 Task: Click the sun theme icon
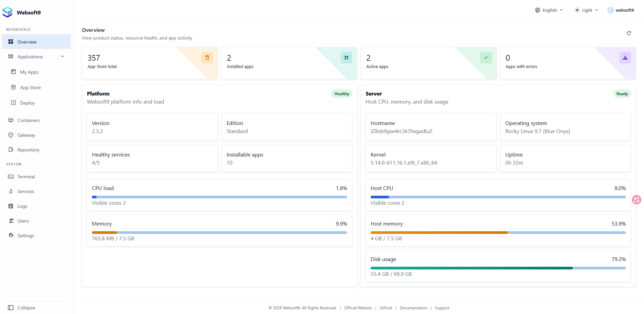(x=577, y=10)
